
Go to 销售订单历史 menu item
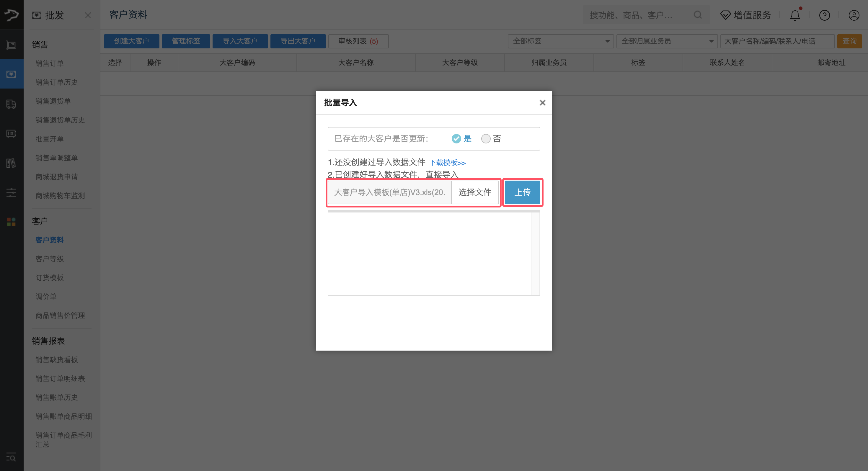57,82
